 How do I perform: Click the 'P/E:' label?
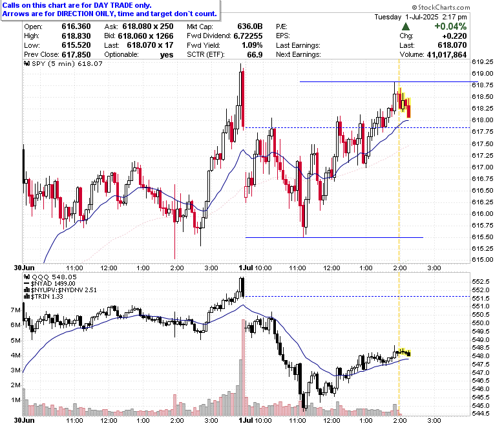(x=282, y=27)
